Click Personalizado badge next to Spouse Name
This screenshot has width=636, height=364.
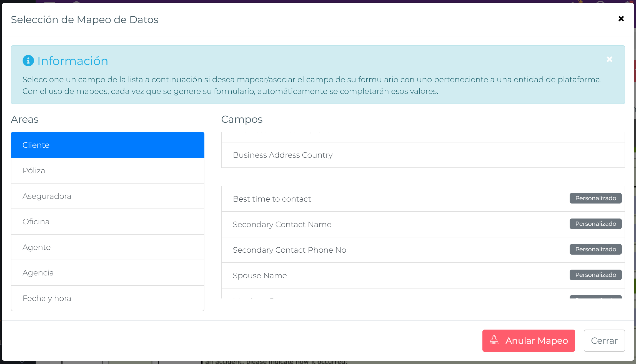(595, 275)
